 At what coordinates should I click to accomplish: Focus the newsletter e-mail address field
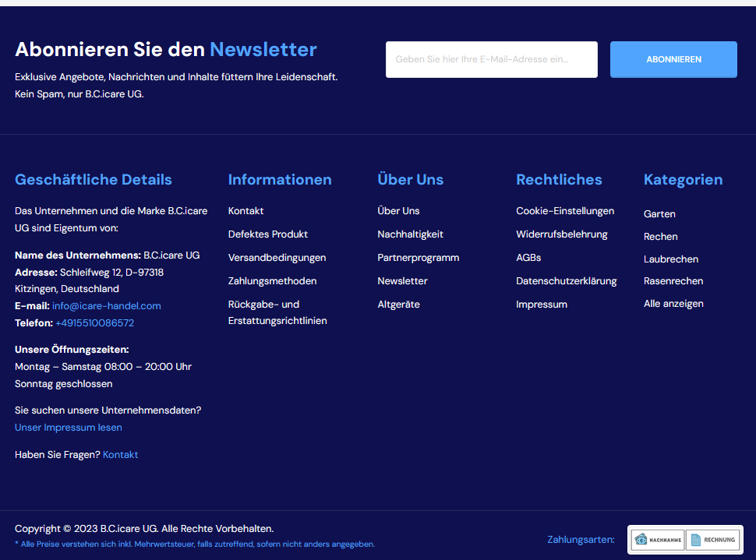click(x=491, y=59)
